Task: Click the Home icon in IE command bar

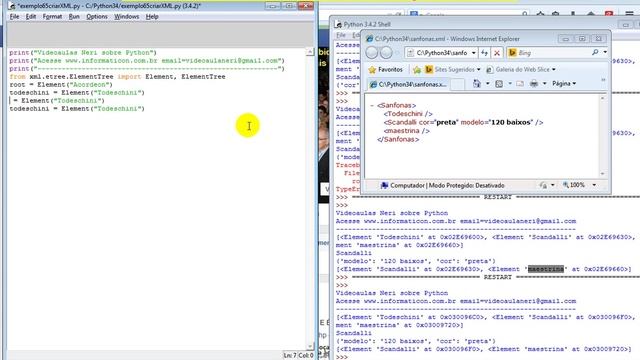Action: coord(477,84)
